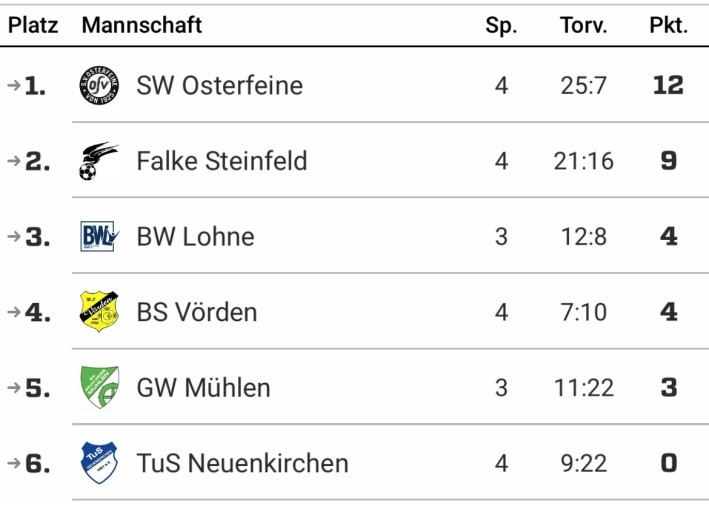
Task: Click the trend arrow beside rank 1
Action: [x=13, y=85]
